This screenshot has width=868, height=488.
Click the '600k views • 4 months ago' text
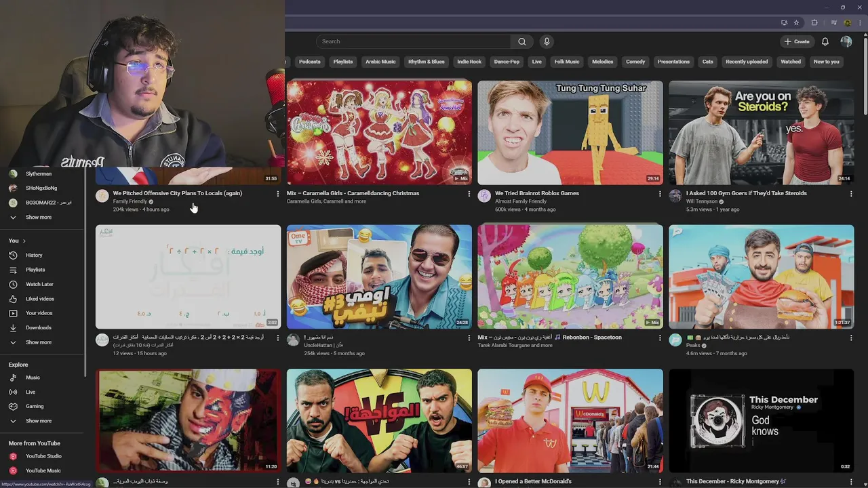click(x=526, y=209)
